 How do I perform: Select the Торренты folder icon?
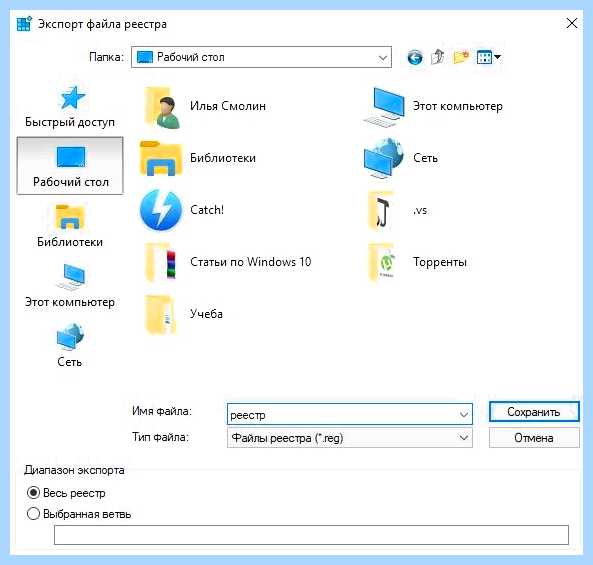point(382,262)
